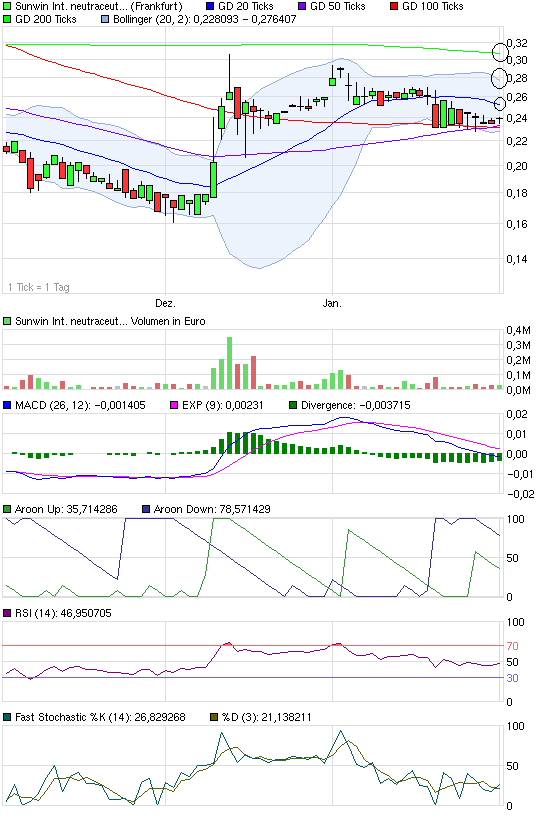Click the 0,24 price axis label
The height and width of the screenshot is (827, 545).
[517, 118]
